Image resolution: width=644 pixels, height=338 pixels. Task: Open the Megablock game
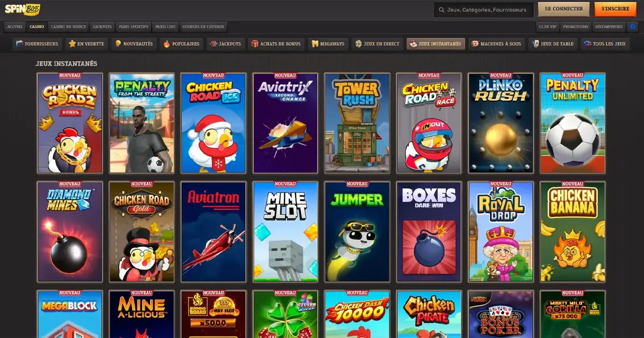(70, 314)
